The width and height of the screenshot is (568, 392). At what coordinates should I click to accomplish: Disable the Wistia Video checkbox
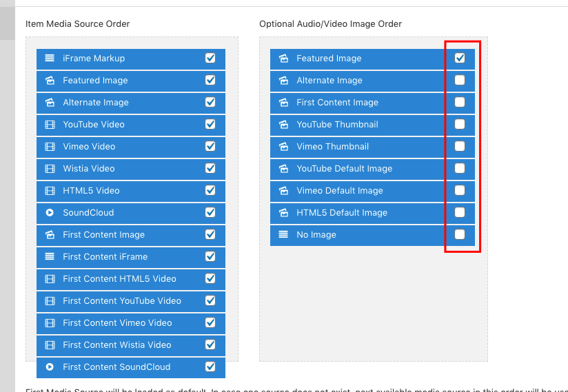point(210,168)
